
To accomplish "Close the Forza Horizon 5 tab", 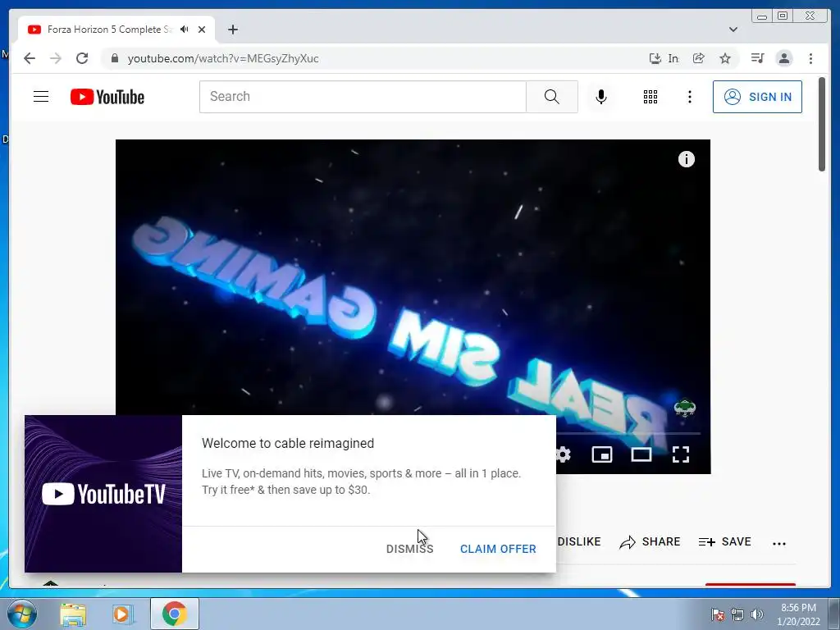I will 202,30.
